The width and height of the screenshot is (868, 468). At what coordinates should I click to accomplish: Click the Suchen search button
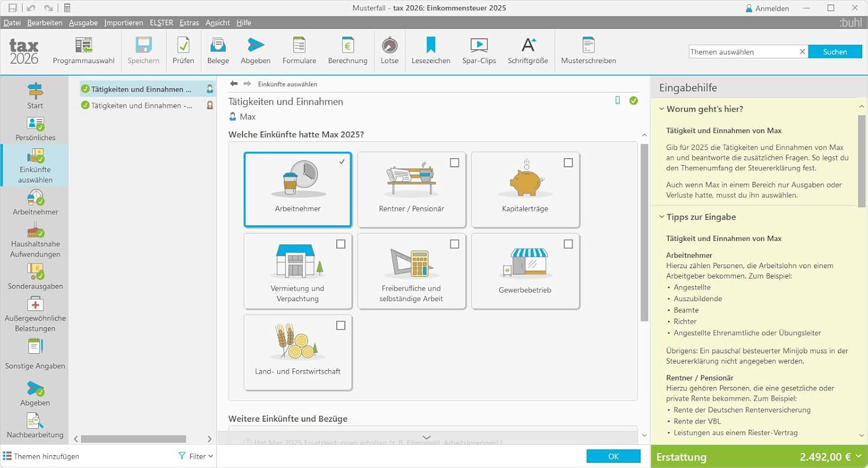pos(835,52)
